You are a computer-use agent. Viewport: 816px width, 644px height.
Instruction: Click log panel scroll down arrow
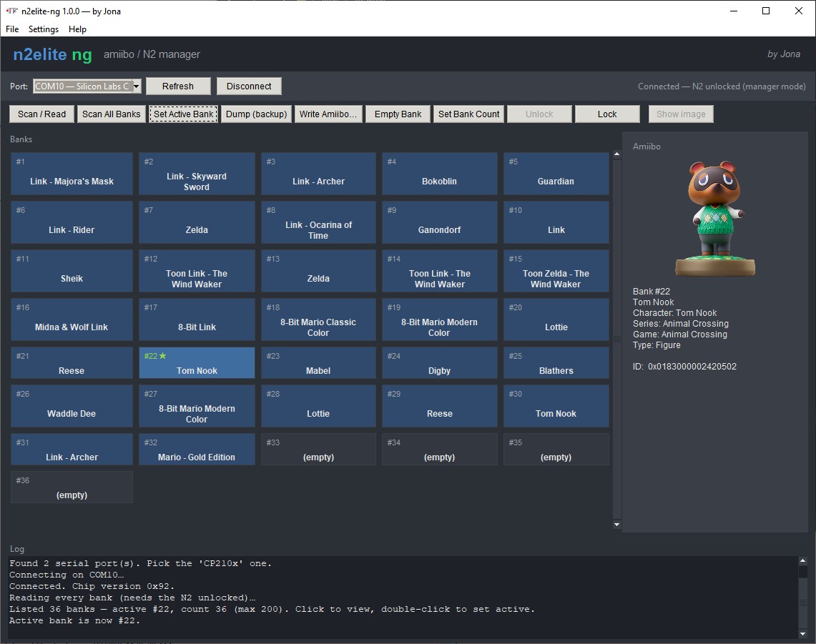(x=802, y=633)
